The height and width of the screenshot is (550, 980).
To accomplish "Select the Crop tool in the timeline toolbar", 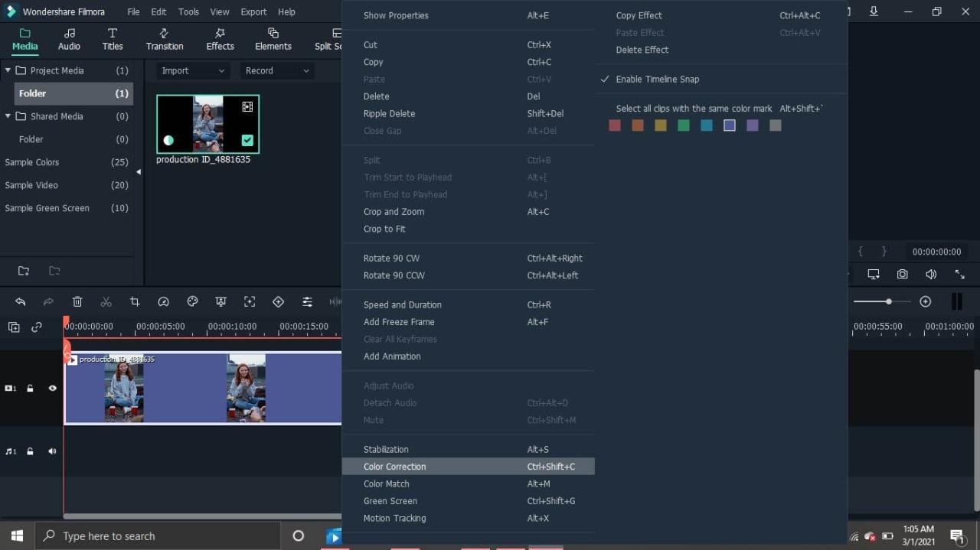I will (135, 301).
